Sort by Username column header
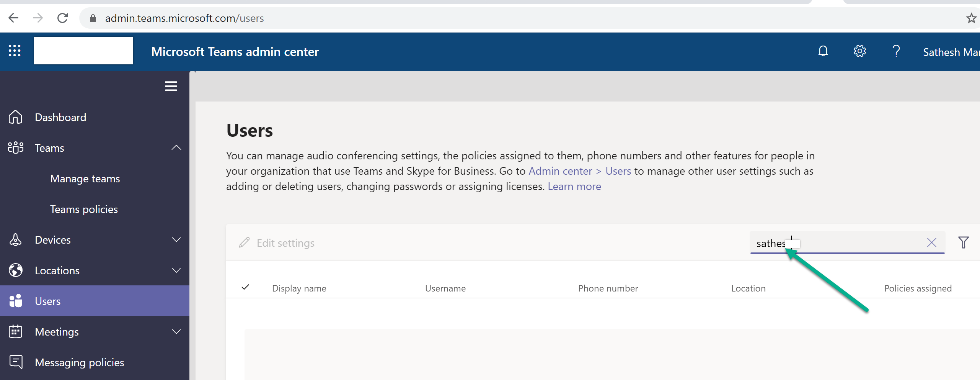Viewport: 980px width, 380px height. (x=445, y=288)
